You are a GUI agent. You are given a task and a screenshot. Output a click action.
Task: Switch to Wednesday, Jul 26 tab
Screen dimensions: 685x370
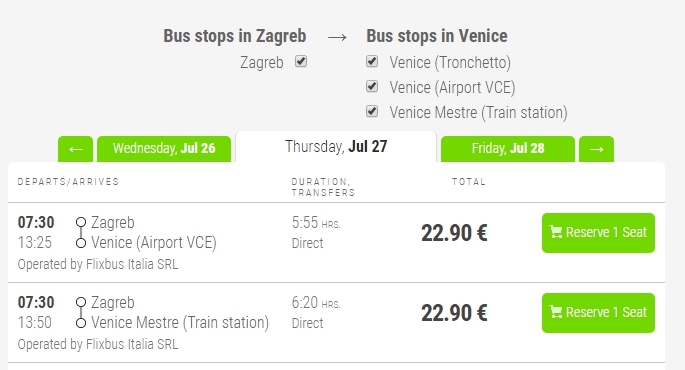tap(164, 149)
